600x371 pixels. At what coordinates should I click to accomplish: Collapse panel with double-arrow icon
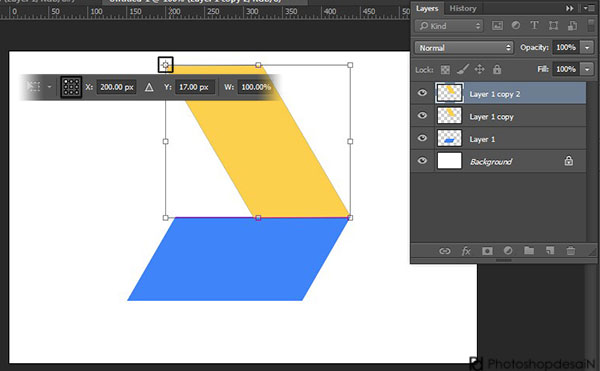tap(570, 8)
